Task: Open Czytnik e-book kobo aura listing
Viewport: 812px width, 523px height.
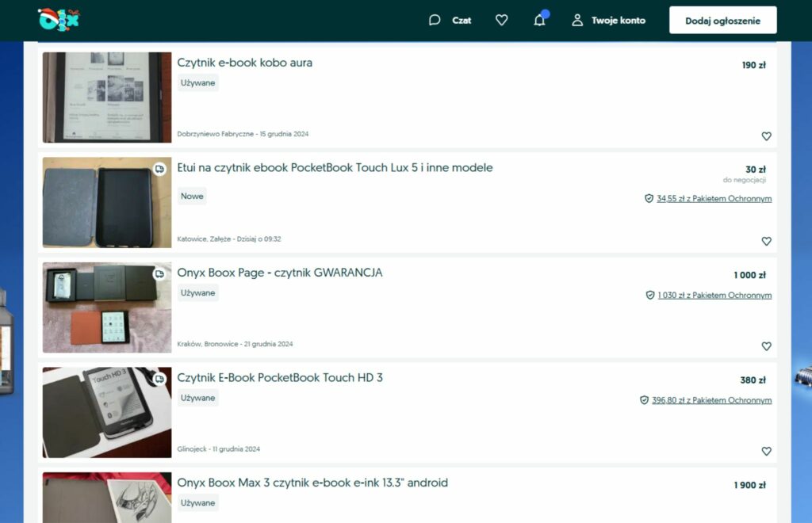Action: pos(244,63)
